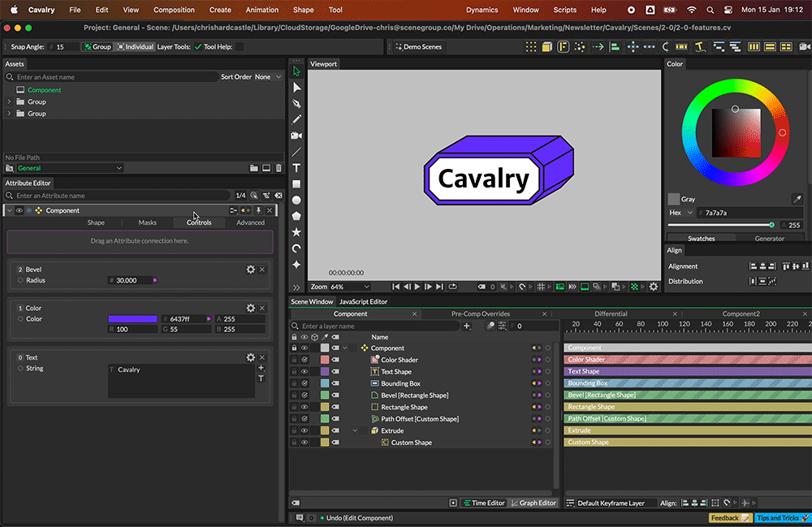
Task: Choose the Star shape tool
Action: (296, 232)
